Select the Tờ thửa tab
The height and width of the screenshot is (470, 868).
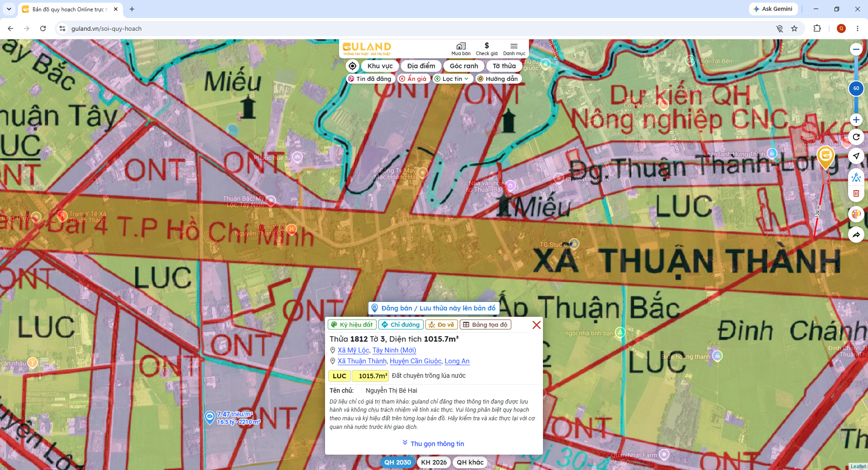point(504,66)
